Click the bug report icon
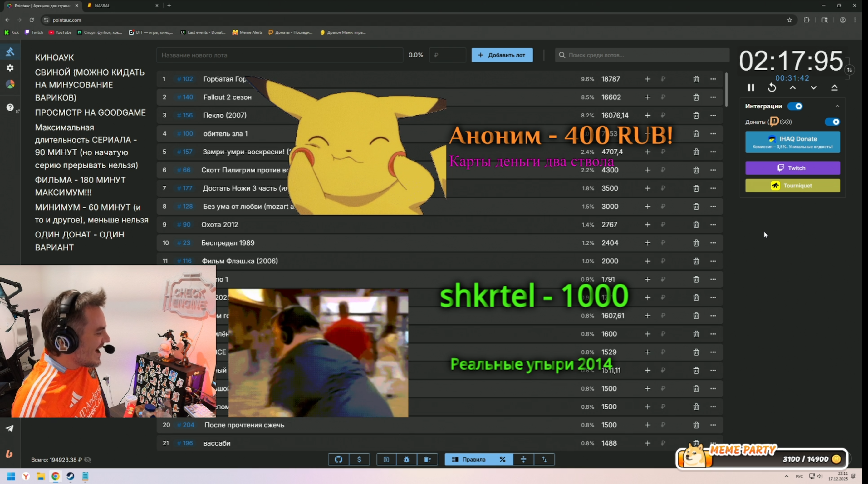The height and width of the screenshot is (484, 868). (407, 459)
